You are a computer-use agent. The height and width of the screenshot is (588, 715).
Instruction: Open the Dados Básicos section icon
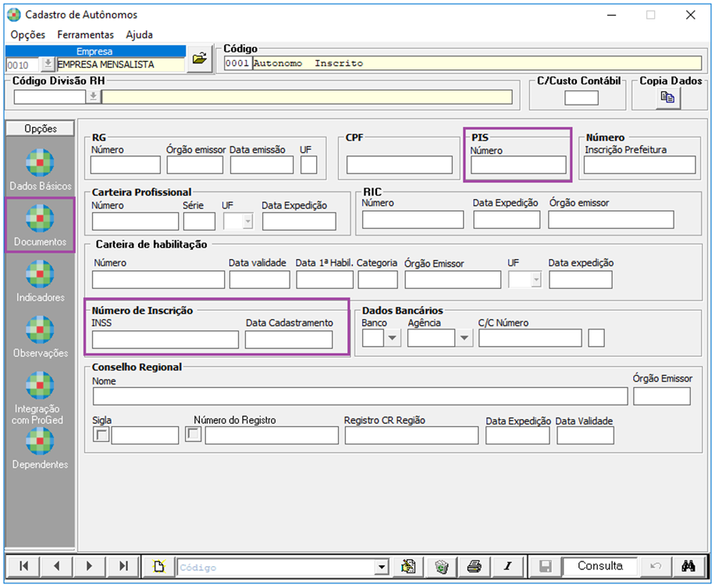[40, 163]
